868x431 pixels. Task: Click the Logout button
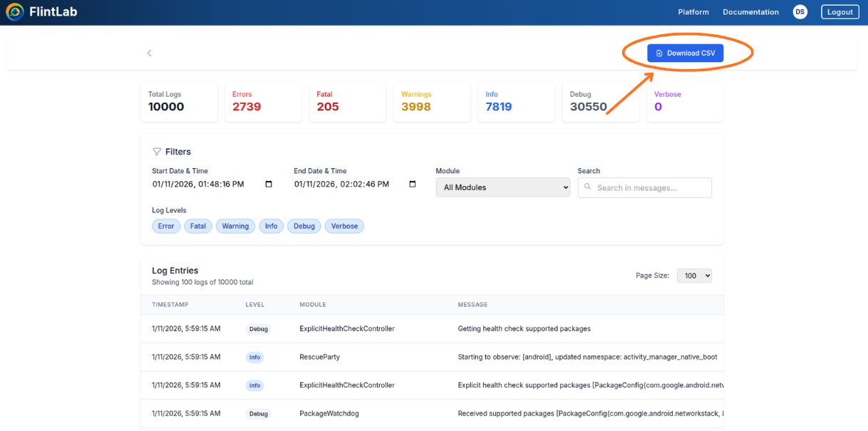coord(840,12)
